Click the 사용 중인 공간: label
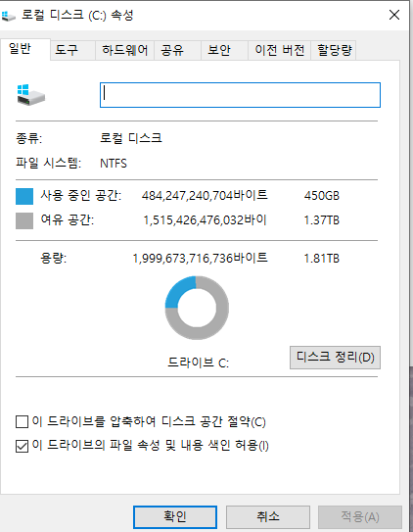 coord(81,195)
